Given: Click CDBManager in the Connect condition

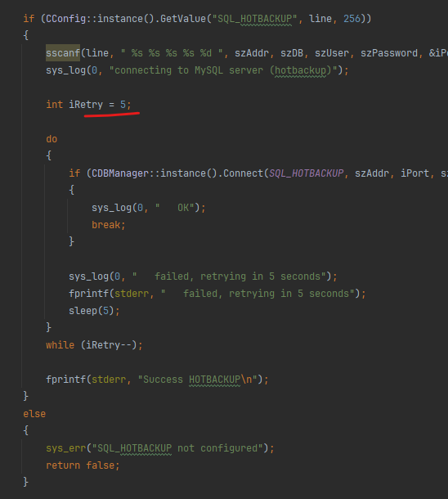Looking at the screenshot, I should click(120, 173).
